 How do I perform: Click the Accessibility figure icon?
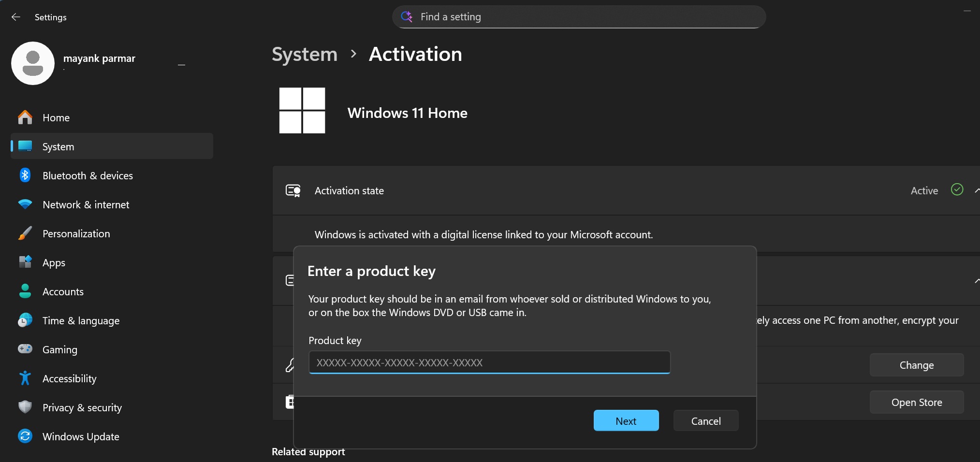25,378
